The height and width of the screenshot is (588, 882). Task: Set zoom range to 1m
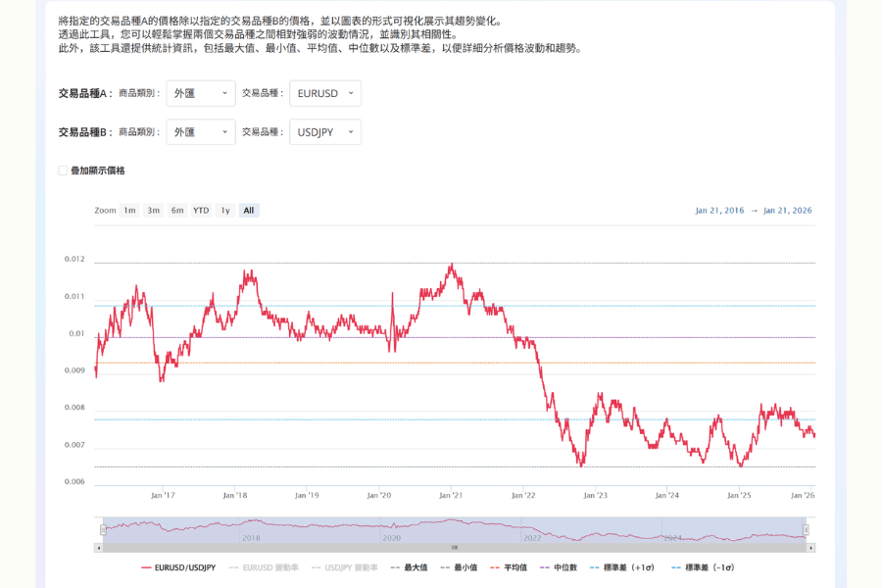(129, 211)
